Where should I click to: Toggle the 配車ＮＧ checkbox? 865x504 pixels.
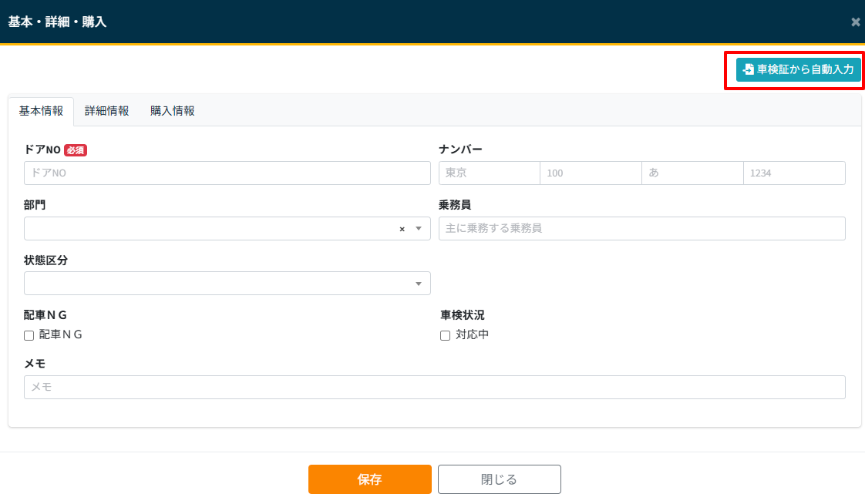(29, 335)
